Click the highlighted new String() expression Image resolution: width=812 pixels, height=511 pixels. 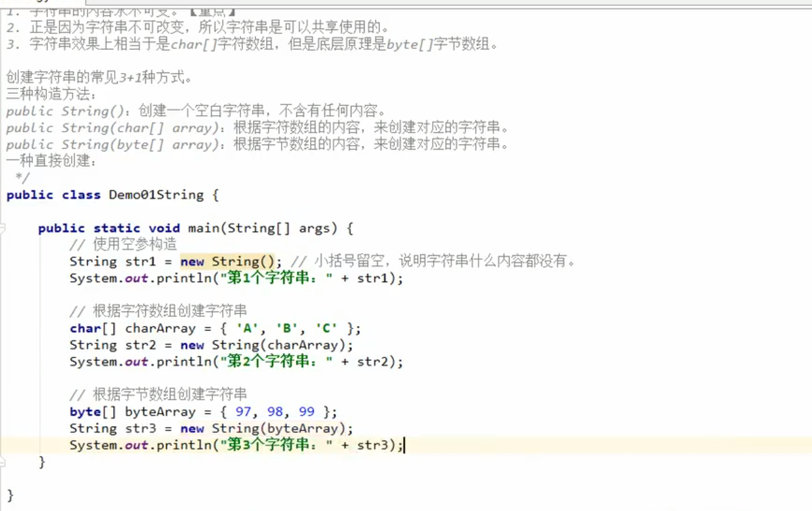(x=227, y=261)
